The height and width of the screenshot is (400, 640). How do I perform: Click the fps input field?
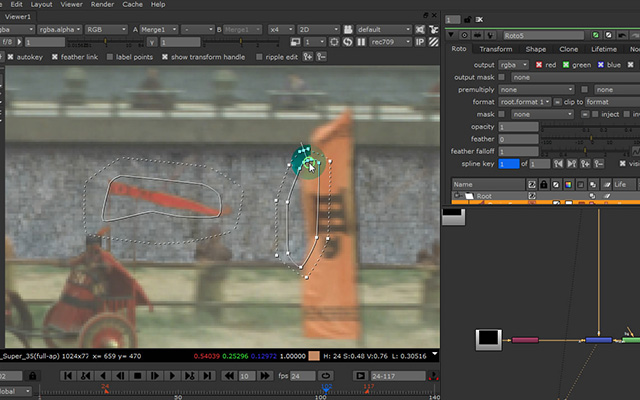302,376
